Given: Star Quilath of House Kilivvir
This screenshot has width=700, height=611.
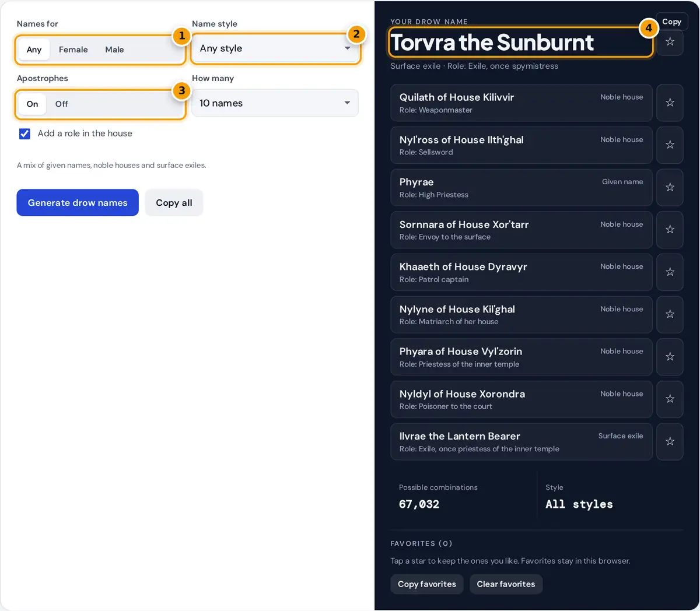Looking at the screenshot, I should 670,103.
